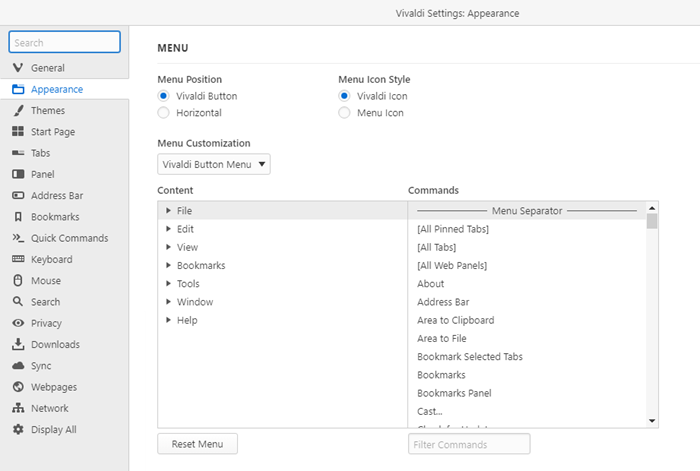Screen dimensions: 700x471
Task: Click the Window row in Content tree
Action: [283, 302]
